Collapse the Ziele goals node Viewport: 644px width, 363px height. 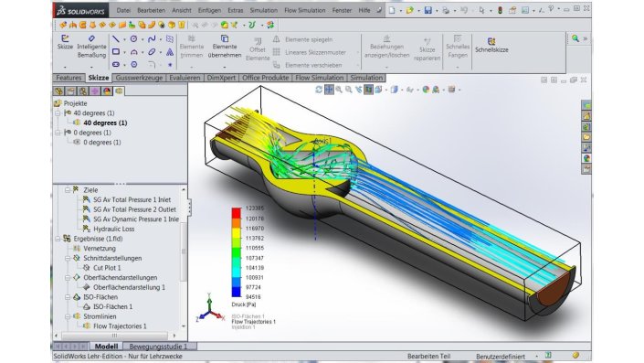click(68, 190)
